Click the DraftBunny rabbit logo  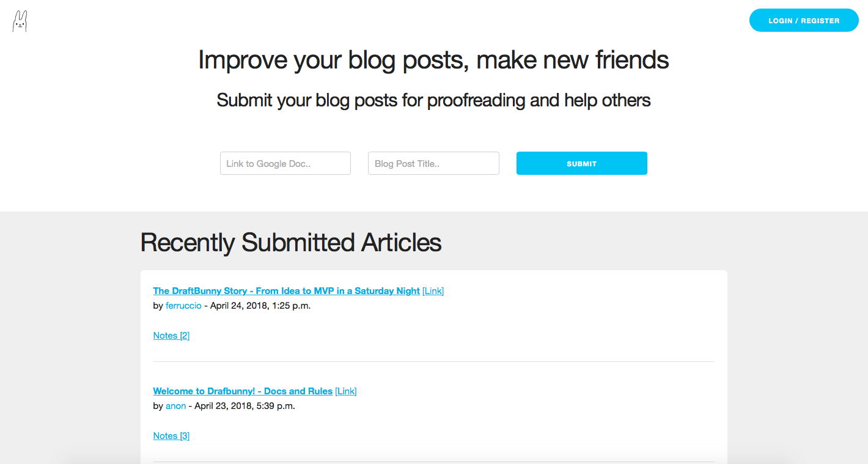[x=19, y=20]
